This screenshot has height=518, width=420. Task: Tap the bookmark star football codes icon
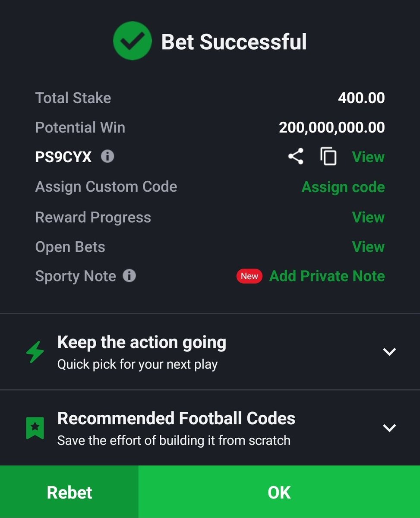tap(35, 428)
